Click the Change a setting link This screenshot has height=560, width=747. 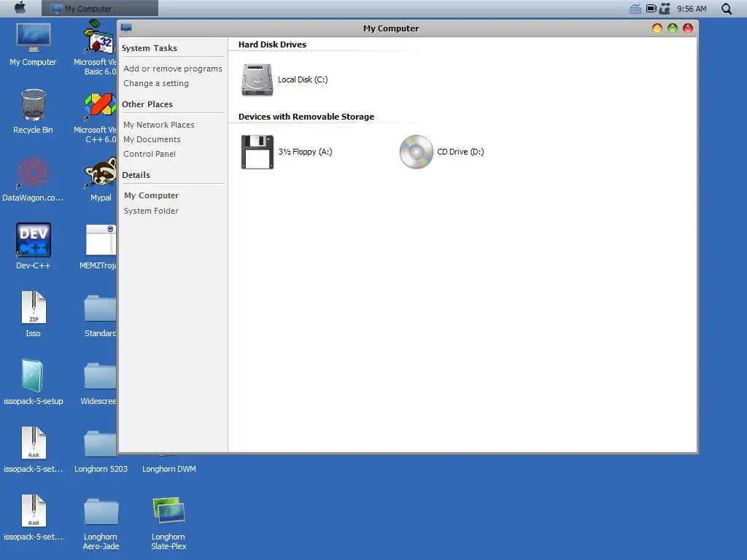156,83
